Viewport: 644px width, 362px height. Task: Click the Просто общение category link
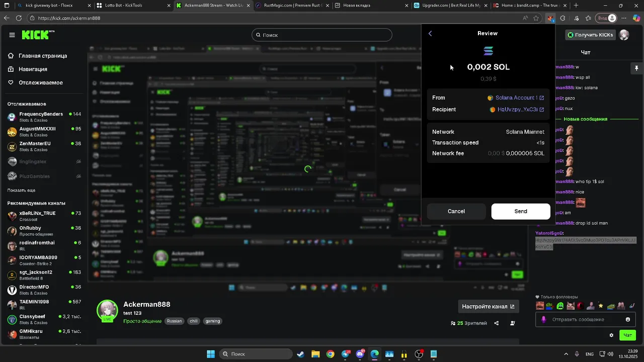[142, 321]
